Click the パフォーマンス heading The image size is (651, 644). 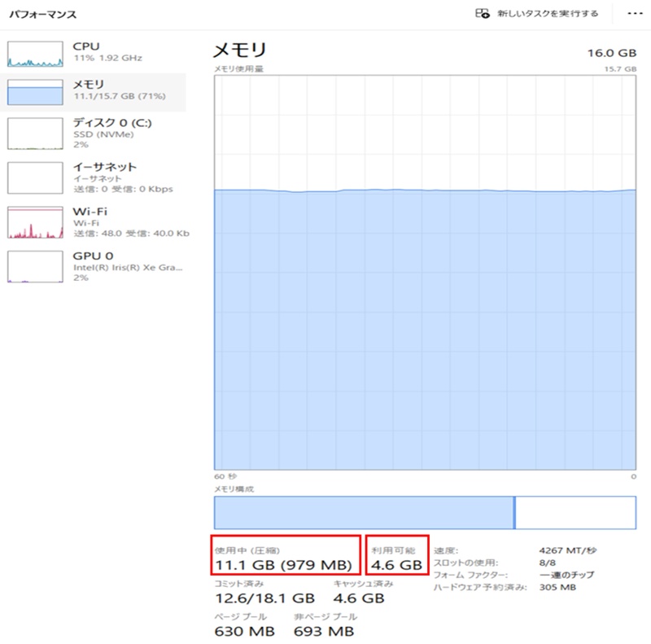(42, 13)
